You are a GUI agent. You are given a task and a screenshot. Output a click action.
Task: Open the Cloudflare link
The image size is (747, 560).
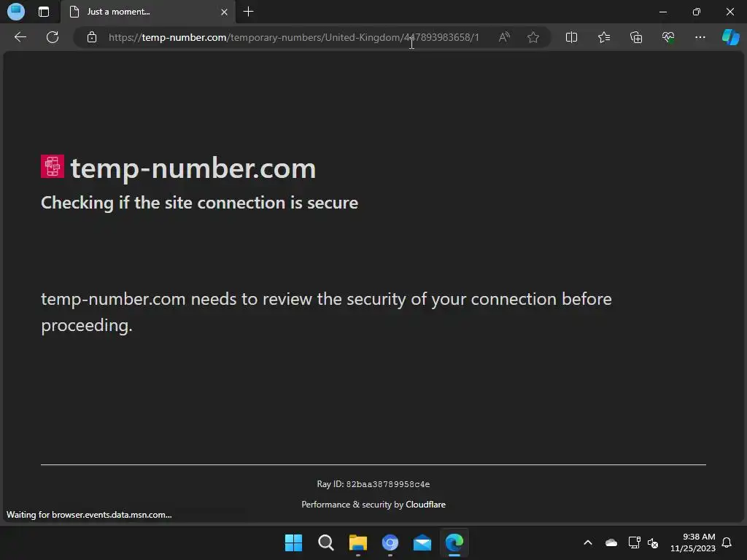pyautogui.click(x=425, y=505)
